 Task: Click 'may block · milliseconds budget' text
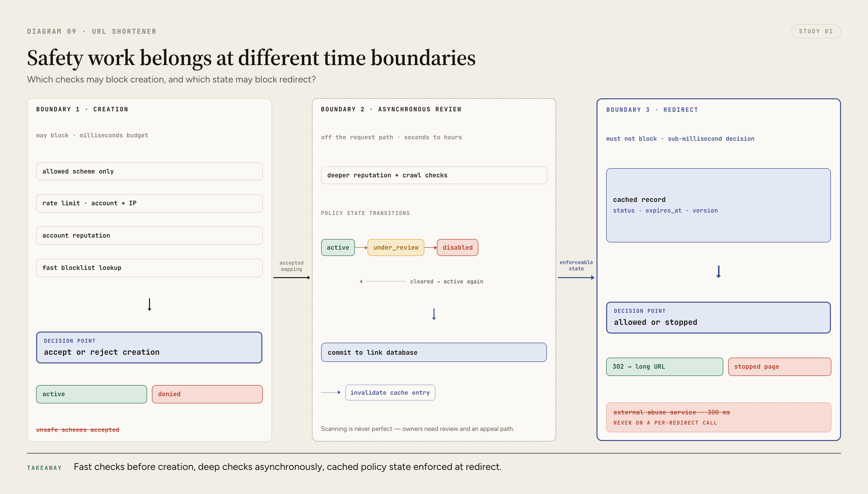92,135
